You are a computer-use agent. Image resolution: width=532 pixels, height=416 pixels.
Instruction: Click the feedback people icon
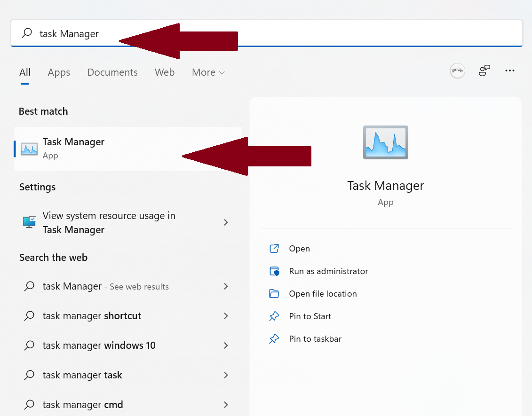(x=484, y=71)
